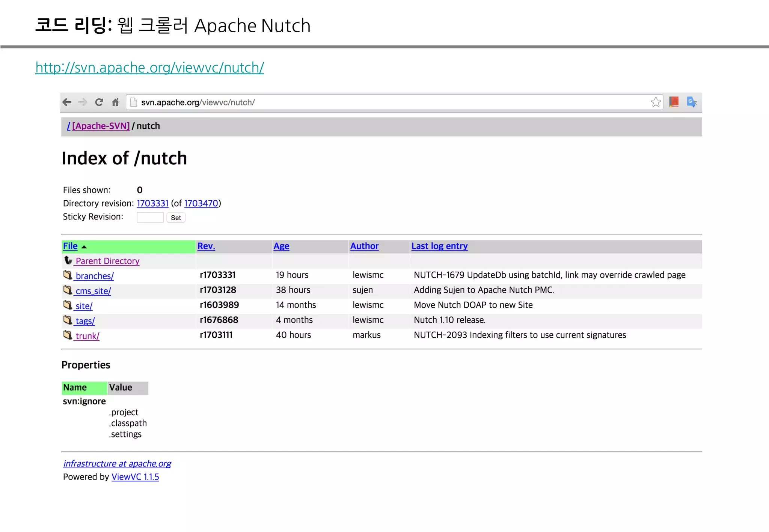This screenshot has width=769, height=532.
Task: Click the '.classpath' property value
Action: (128, 423)
